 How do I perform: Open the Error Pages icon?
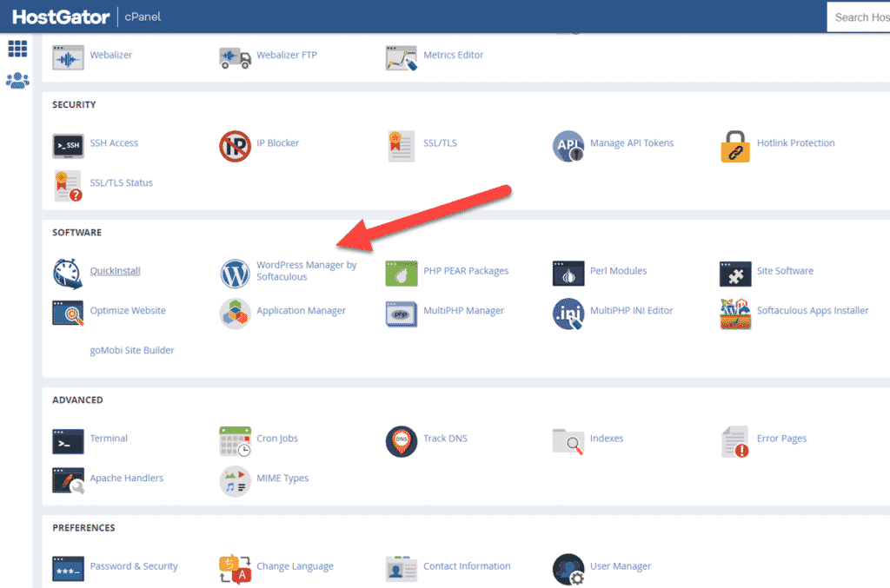click(735, 441)
